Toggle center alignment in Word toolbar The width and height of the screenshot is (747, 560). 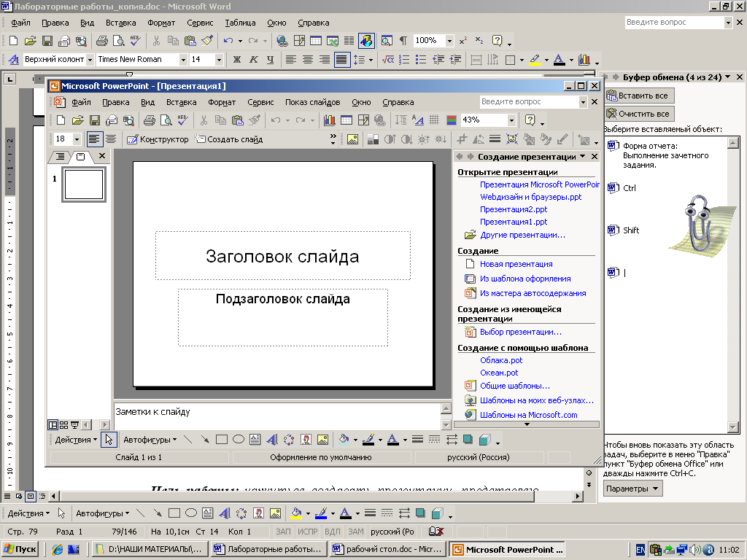pos(308,60)
